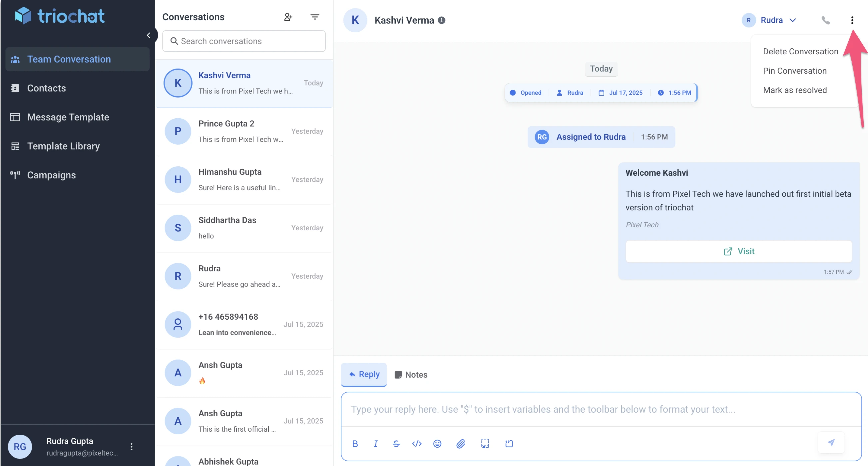Click the Search conversations field
This screenshot has width=868, height=466.
(x=243, y=41)
